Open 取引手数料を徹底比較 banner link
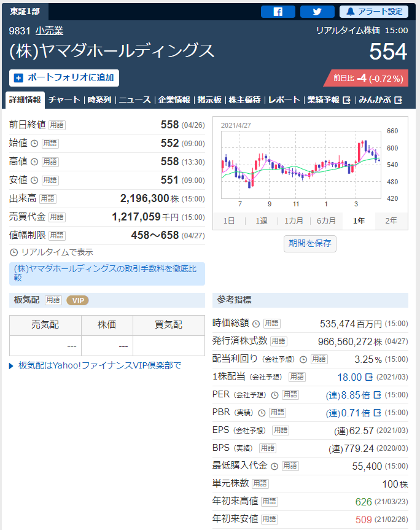The image size is (420, 530). 107,273
